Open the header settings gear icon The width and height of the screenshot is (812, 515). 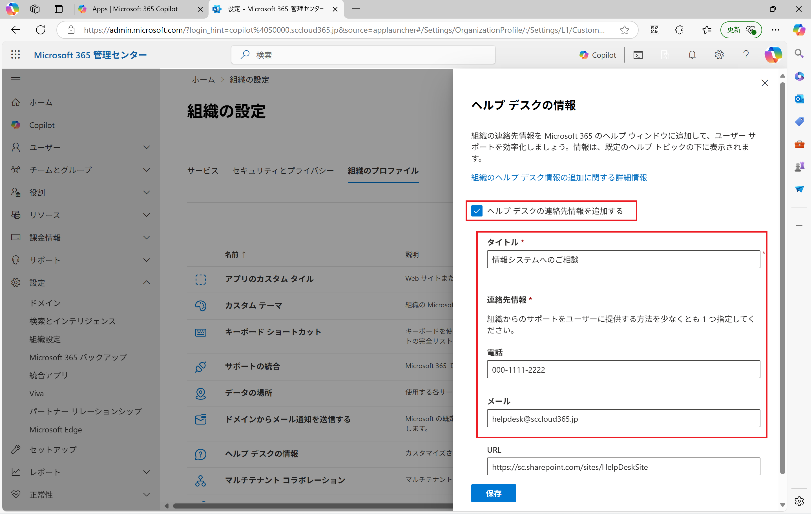pos(719,55)
